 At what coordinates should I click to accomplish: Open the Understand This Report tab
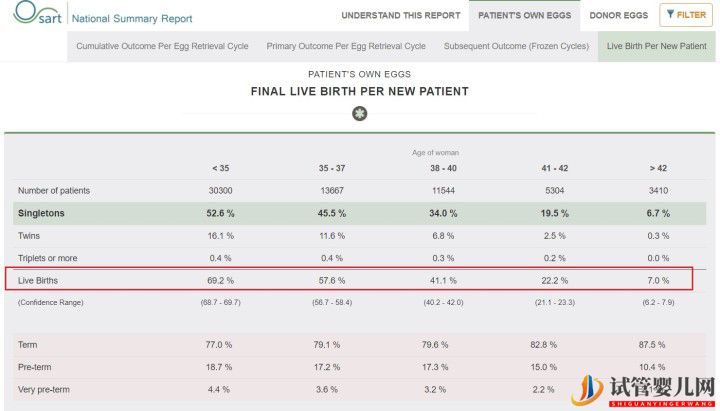click(x=399, y=16)
